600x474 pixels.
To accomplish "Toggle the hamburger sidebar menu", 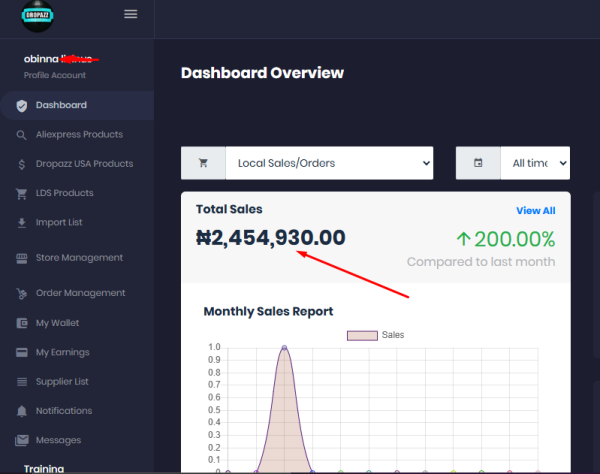I will tap(130, 14).
